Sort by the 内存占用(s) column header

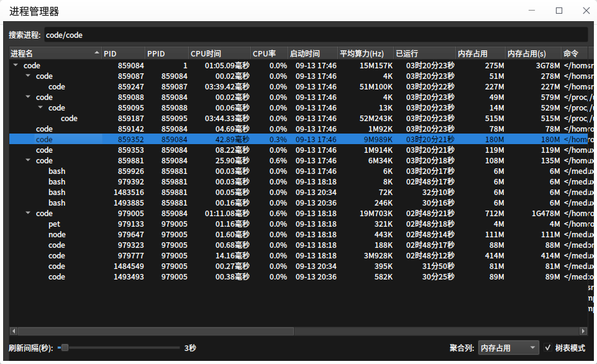534,53
